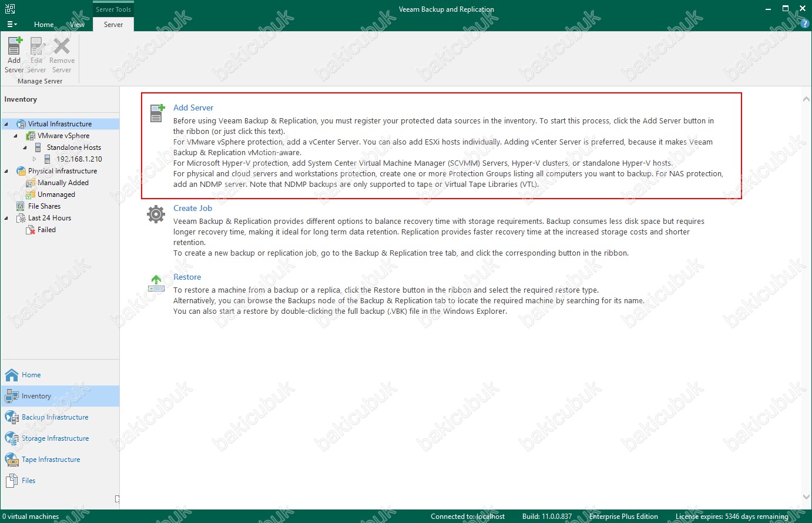Screen dimensions: 812x523
Task: Click the Home house icon in navigation
Action: tap(12, 375)
